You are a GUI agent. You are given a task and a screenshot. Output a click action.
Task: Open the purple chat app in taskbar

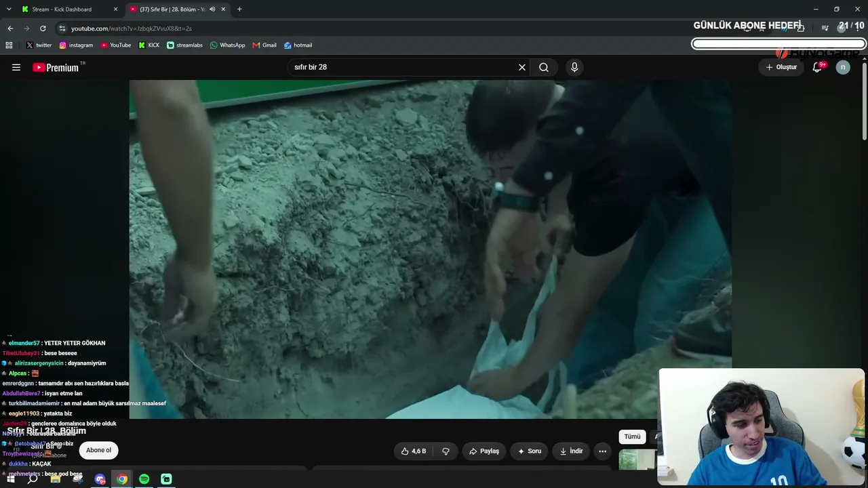100,479
